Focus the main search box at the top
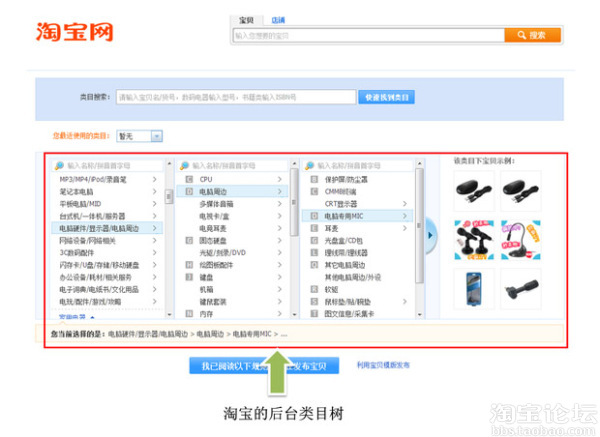Screen dimensions: 600x437 369,36
